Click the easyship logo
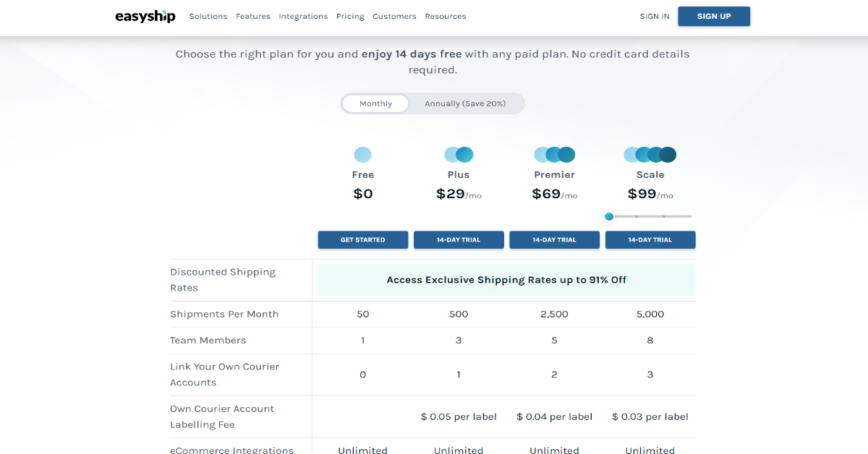 145,16
